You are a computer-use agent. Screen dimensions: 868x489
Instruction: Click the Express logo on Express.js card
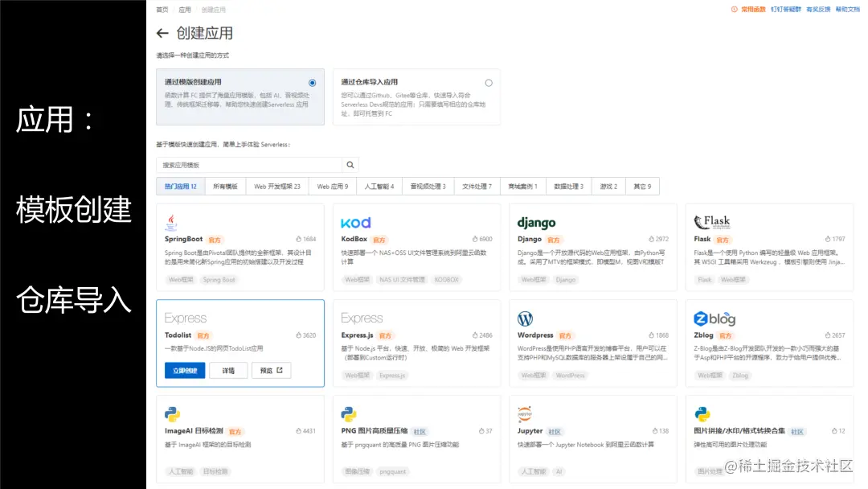tap(362, 318)
